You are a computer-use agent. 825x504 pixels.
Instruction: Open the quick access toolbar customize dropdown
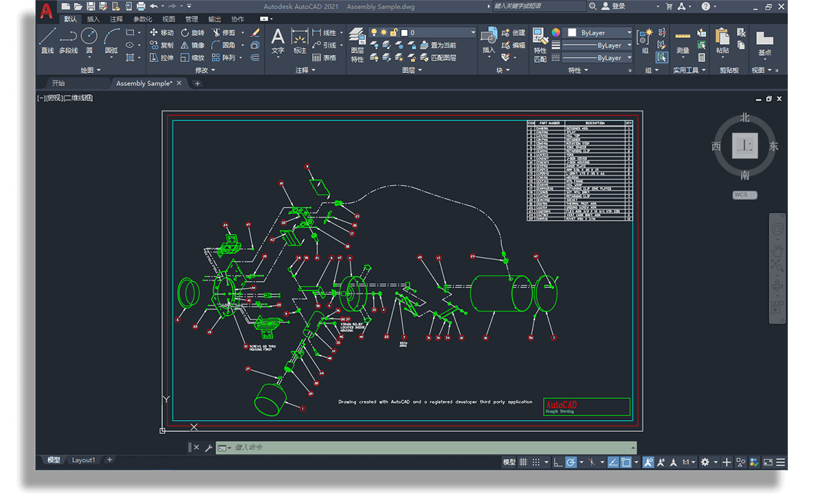coord(189,6)
